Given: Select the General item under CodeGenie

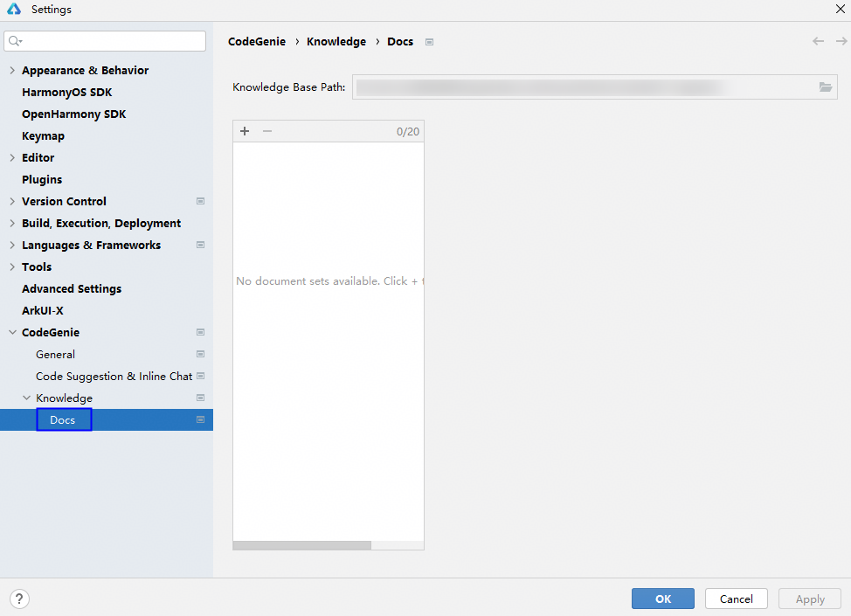Looking at the screenshot, I should pos(55,355).
